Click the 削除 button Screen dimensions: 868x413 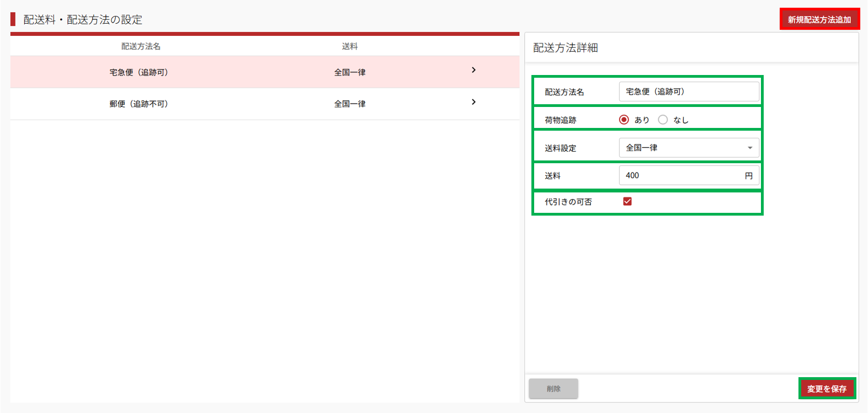pyautogui.click(x=553, y=389)
